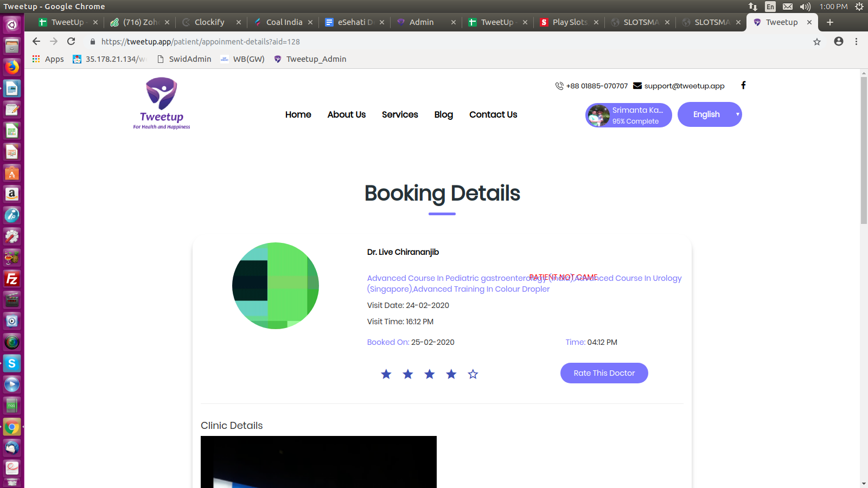Click the page vertical scrollbar

pos(864,150)
